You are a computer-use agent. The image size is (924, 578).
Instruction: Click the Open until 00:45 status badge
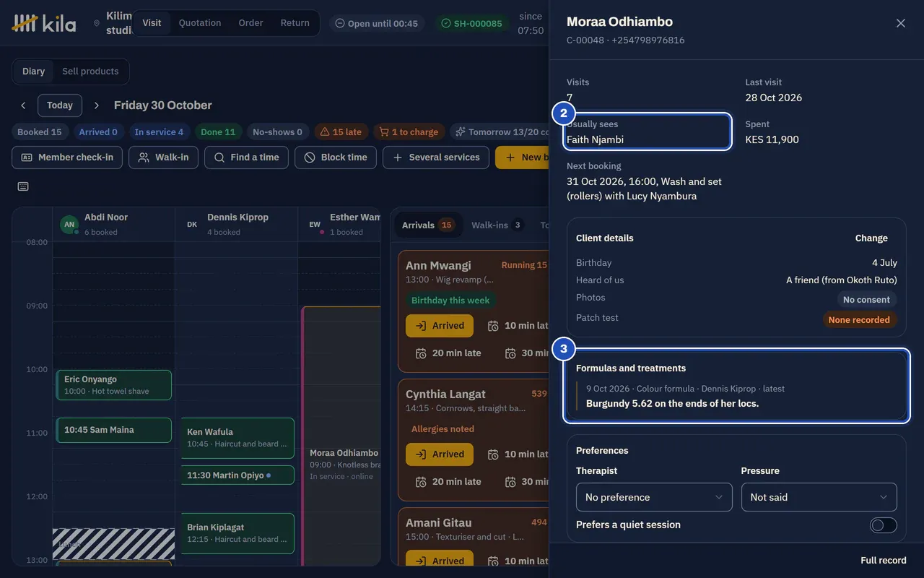point(377,23)
